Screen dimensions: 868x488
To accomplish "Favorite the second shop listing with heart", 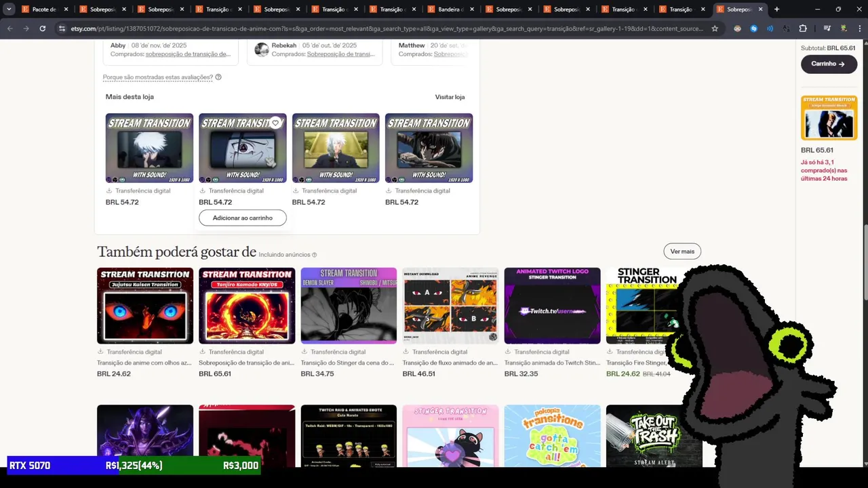I will pos(275,123).
